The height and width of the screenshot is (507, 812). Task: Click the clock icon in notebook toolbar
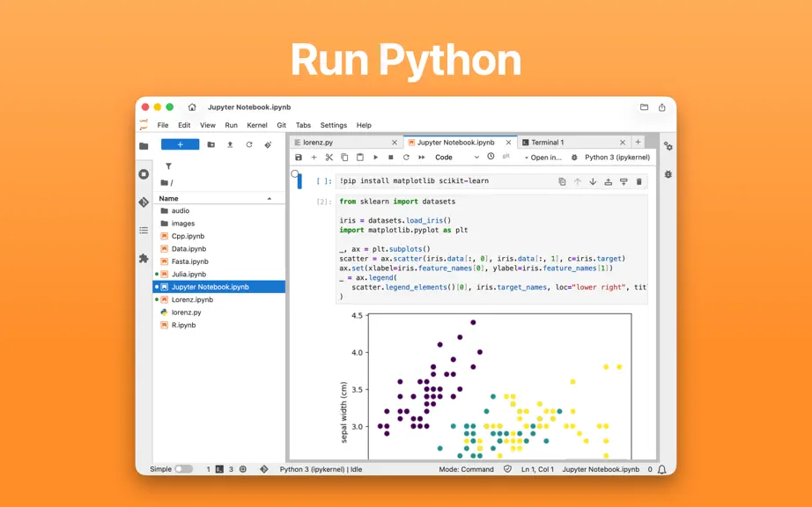[x=491, y=157]
